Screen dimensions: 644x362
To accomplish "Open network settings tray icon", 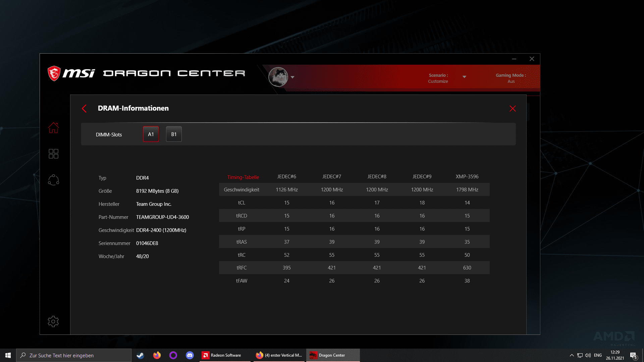I will [580, 355].
